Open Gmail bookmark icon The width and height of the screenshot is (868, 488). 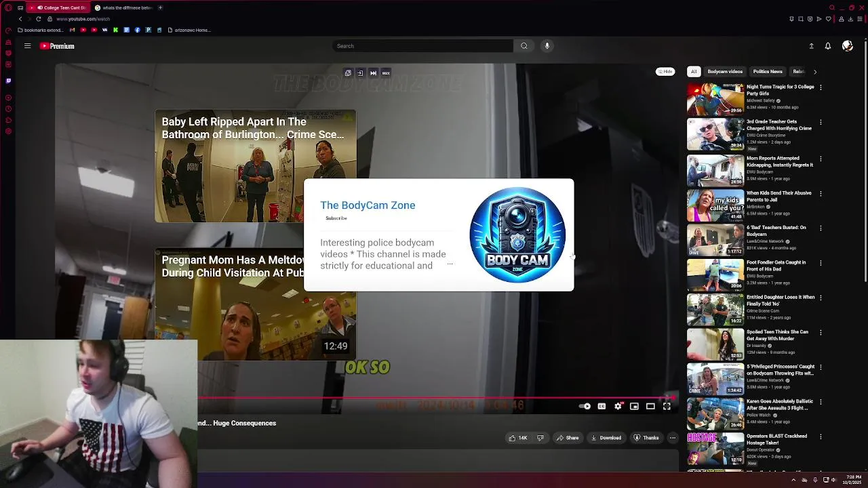(x=73, y=30)
